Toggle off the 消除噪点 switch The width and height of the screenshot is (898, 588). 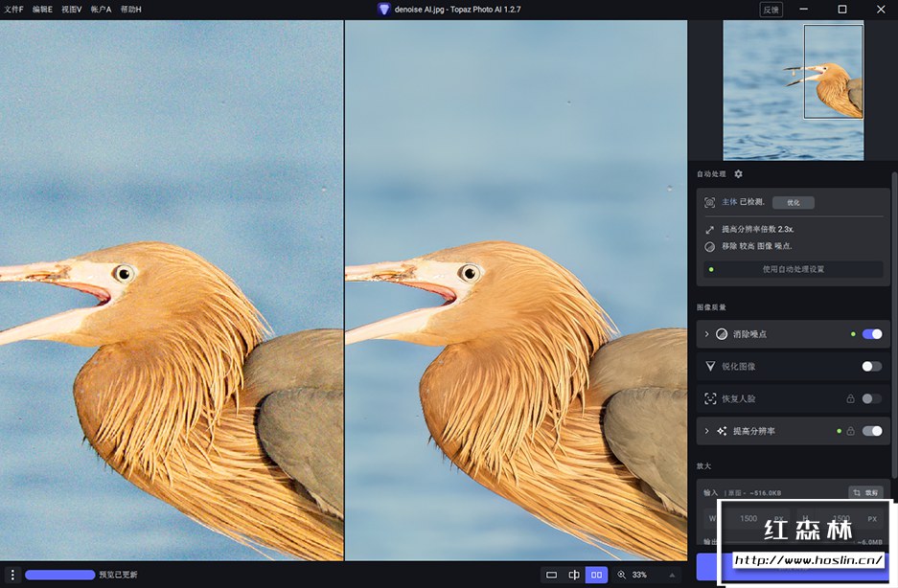(872, 334)
